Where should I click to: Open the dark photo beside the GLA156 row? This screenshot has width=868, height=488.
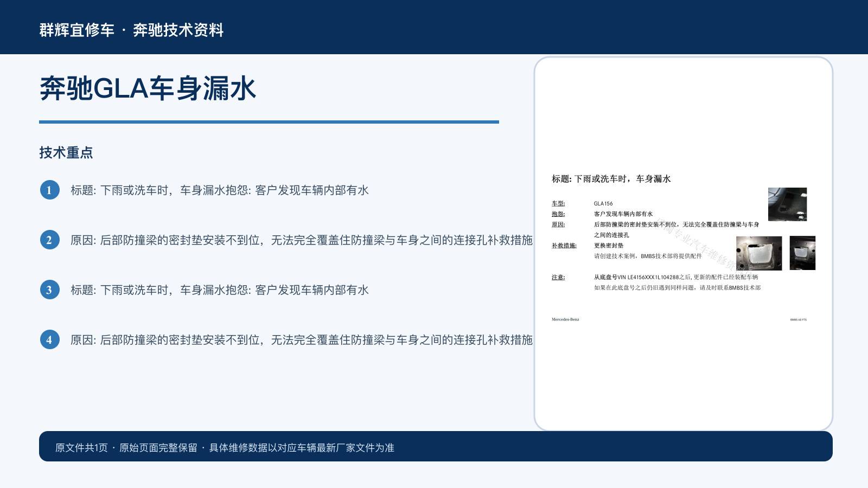(x=787, y=204)
